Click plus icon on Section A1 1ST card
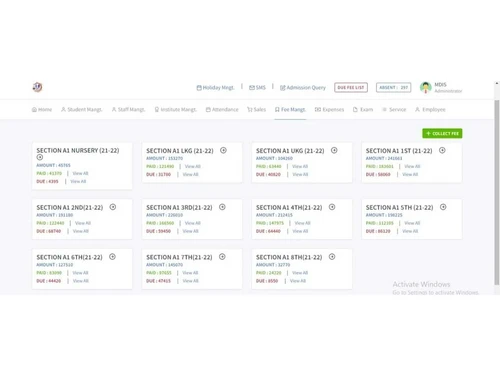Image resolution: width=500 pixels, height=375 pixels. [442, 150]
